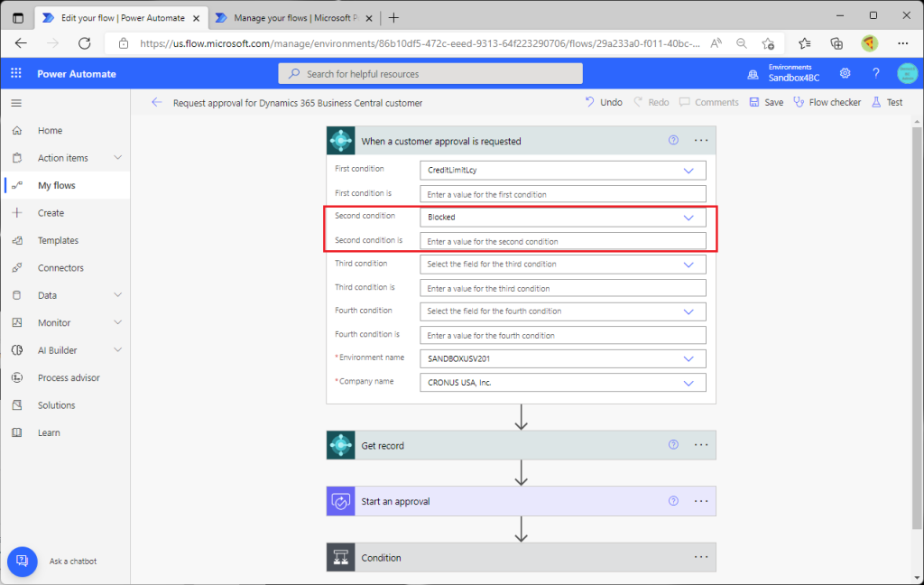Select My flows in the sidebar
The image size is (924, 585).
pyautogui.click(x=67, y=185)
